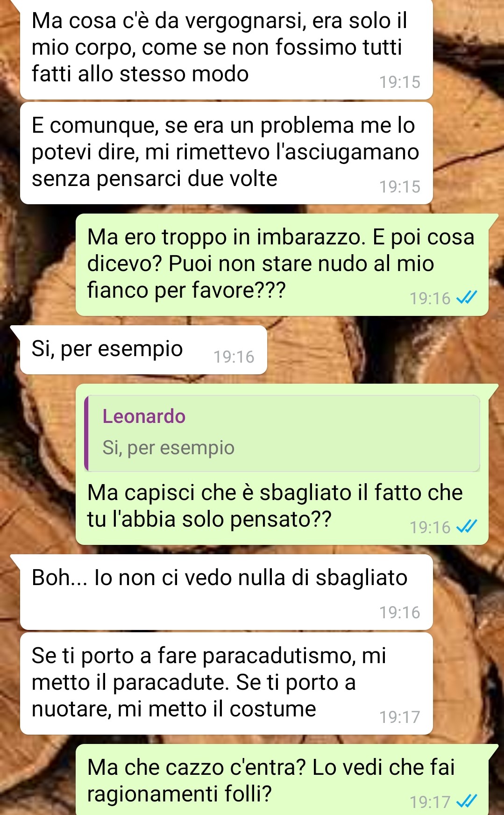Select message 'Si, per esempio' bubble

(x=143, y=350)
